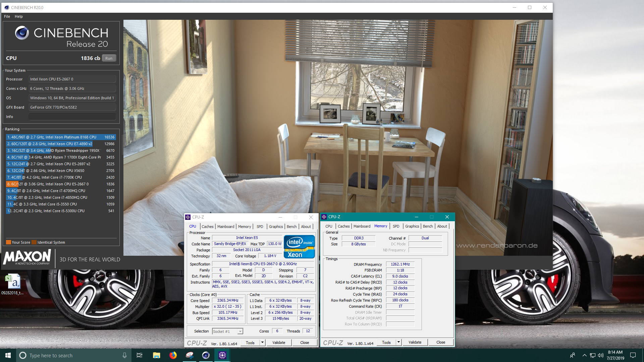Switch to the Graphics tab in right CPU-Z
Viewport: 644px width, 362px height.
coord(412,226)
